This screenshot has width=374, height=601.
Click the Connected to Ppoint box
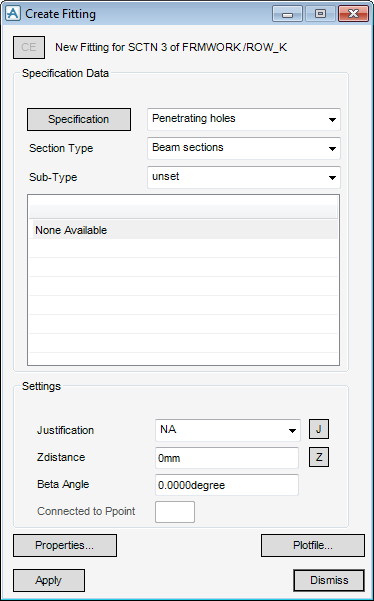(x=175, y=512)
